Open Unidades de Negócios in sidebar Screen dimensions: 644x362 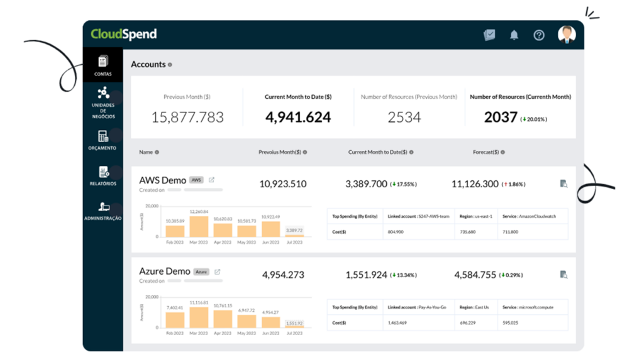pyautogui.click(x=103, y=102)
